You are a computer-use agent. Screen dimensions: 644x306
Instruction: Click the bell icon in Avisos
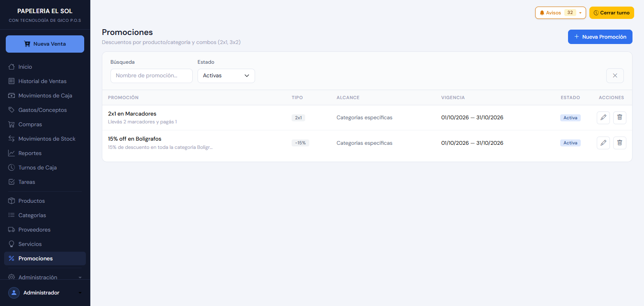tap(542, 13)
